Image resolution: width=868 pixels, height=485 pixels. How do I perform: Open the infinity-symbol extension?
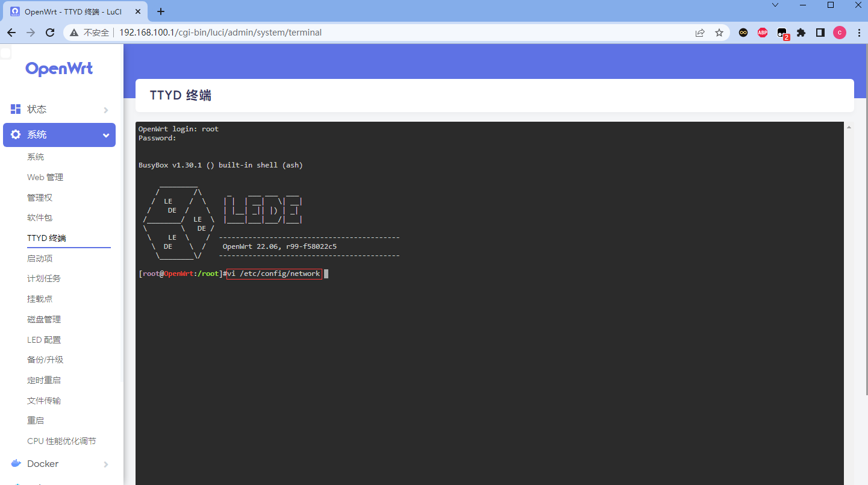743,33
